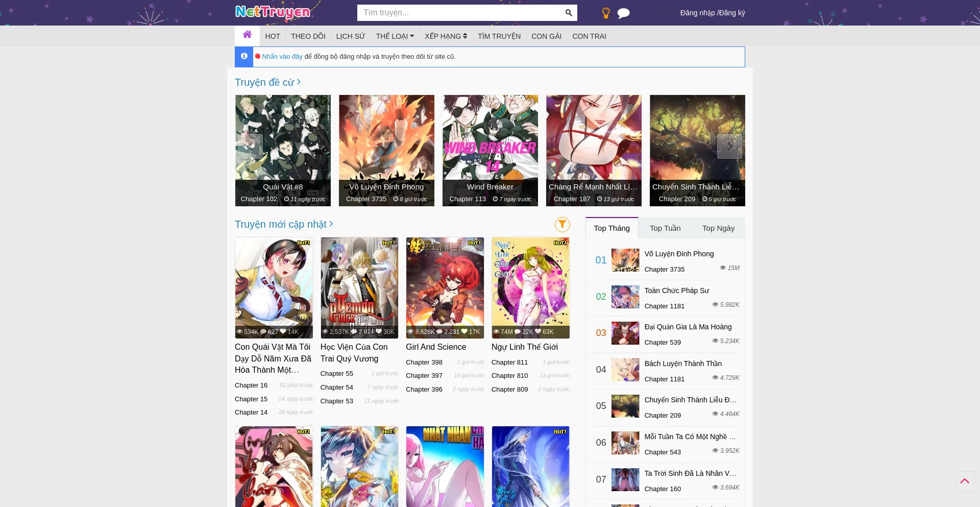Toggle the light bulb dark mode icon
Image resolution: width=980 pixels, height=507 pixels.
(x=606, y=13)
